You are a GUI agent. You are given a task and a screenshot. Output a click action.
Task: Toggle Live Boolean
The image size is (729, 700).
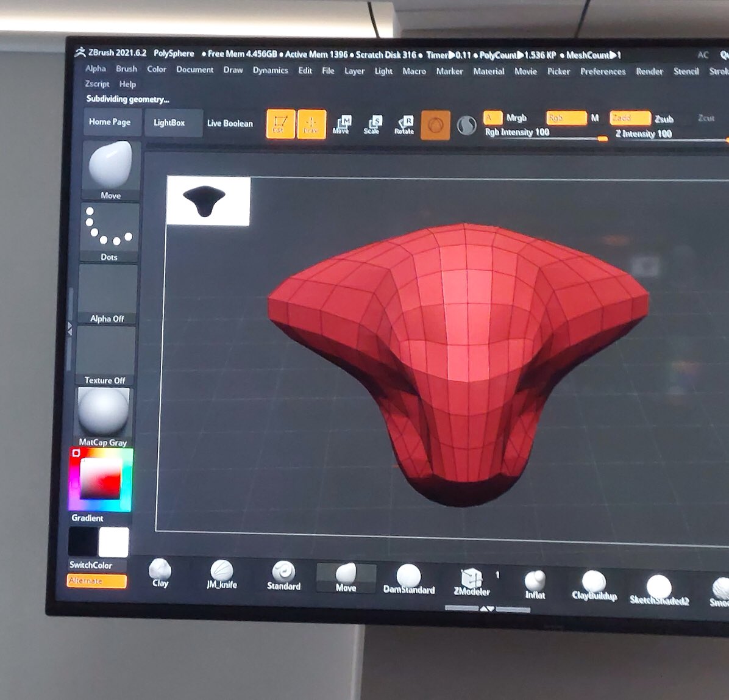tap(230, 123)
